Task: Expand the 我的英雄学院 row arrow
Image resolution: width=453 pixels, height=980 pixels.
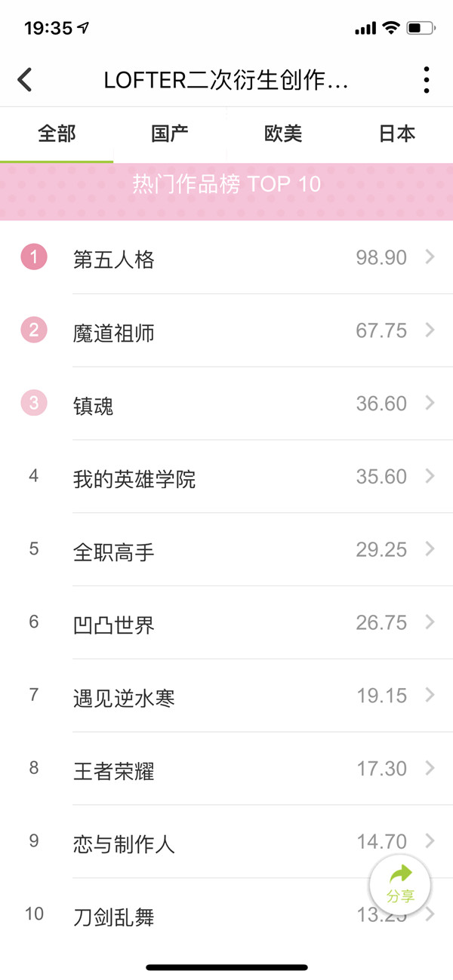Action: [430, 476]
